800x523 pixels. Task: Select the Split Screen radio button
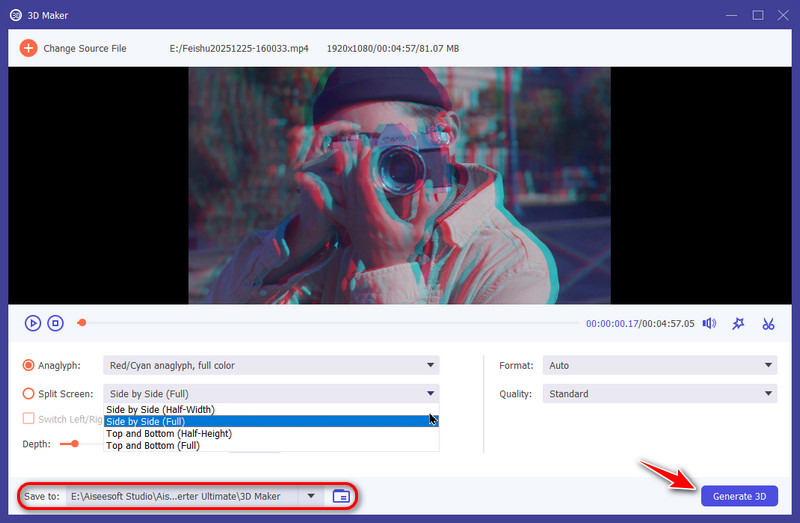coord(29,394)
